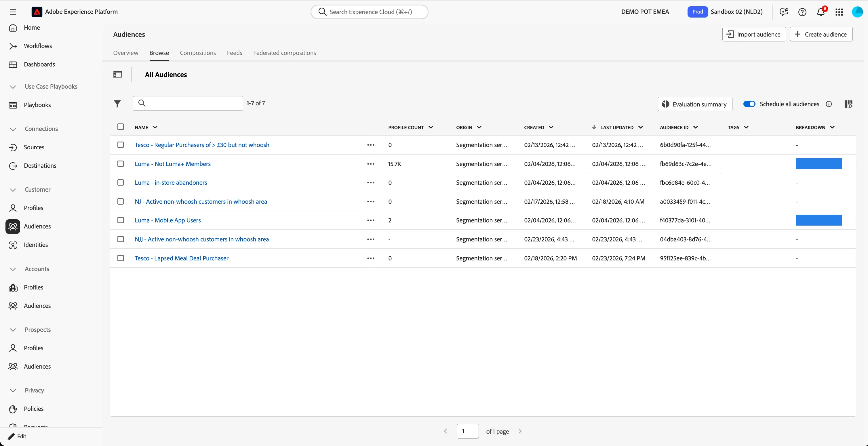Click the Adobe logo icon
Viewport: 868px width, 446px height.
click(x=37, y=12)
